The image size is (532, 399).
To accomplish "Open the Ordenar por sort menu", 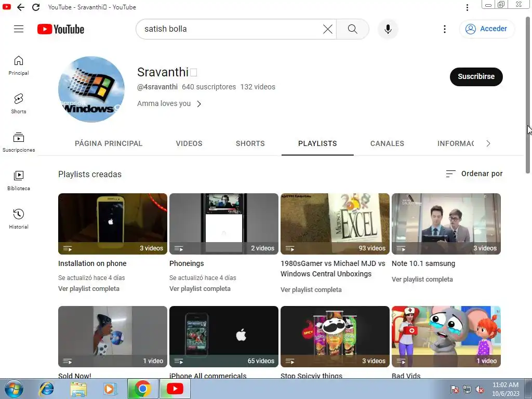I will click(x=474, y=174).
